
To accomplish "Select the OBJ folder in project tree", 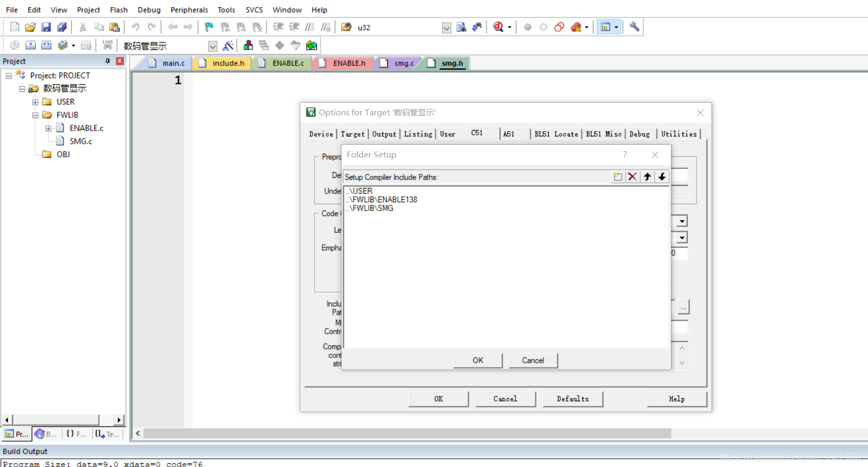I will pyautogui.click(x=63, y=154).
